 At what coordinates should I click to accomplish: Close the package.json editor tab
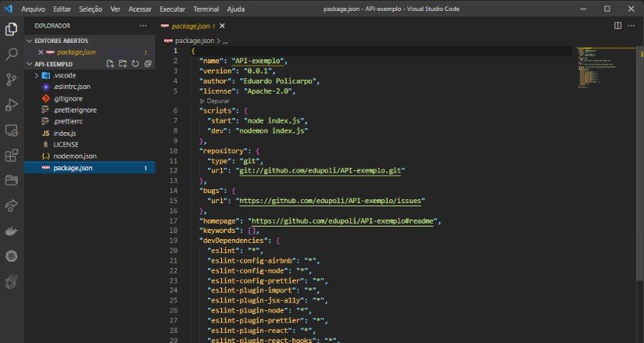pyautogui.click(x=222, y=26)
